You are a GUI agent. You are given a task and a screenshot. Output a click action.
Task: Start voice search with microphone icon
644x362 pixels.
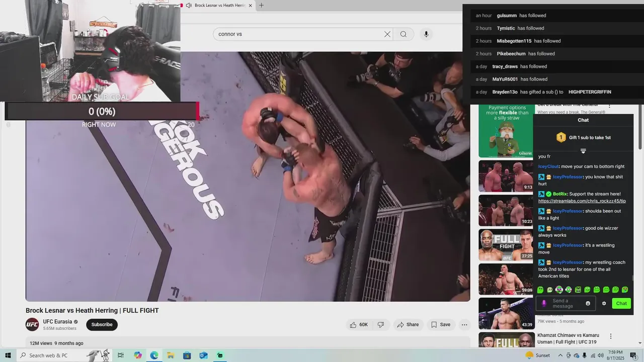[x=426, y=34]
